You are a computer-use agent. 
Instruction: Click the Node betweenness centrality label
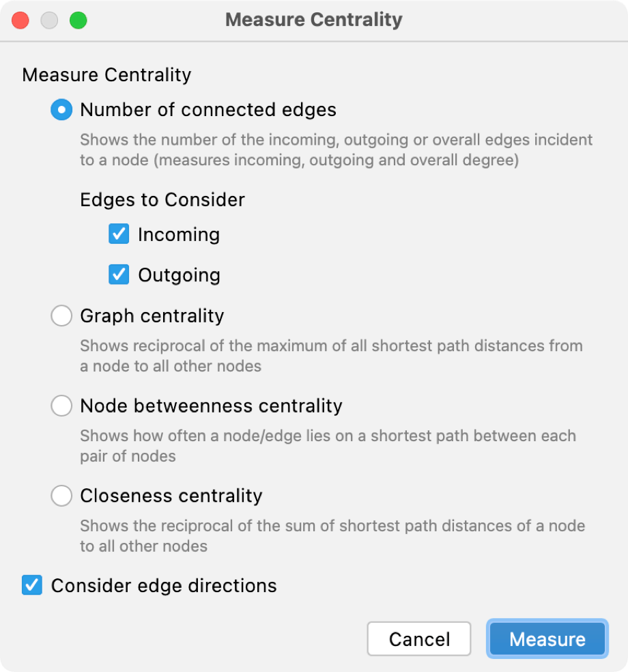point(210,406)
